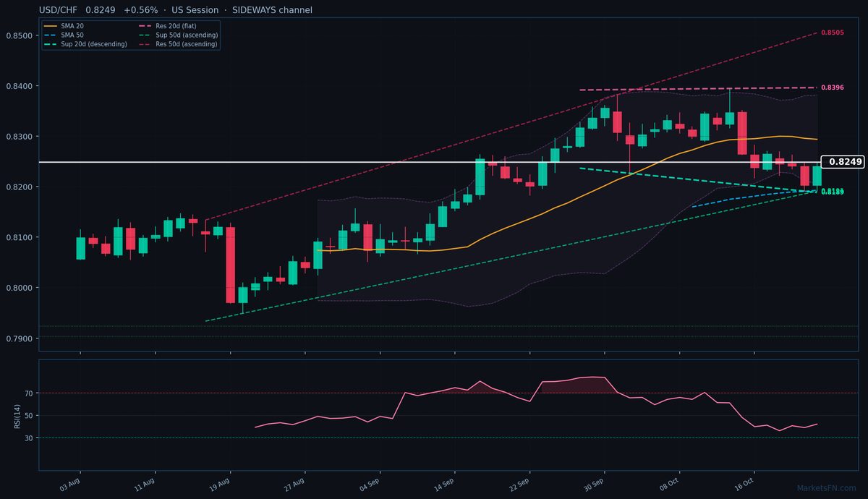The image size is (868, 499).
Task: Click the +0.56% change value in header
Action: click(x=140, y=10)
